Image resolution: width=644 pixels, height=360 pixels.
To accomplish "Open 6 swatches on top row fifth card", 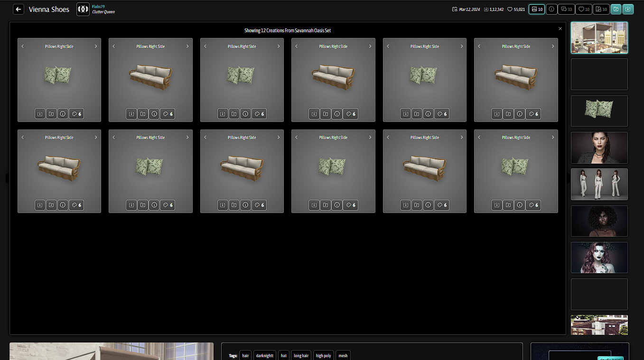I will 442,114.
